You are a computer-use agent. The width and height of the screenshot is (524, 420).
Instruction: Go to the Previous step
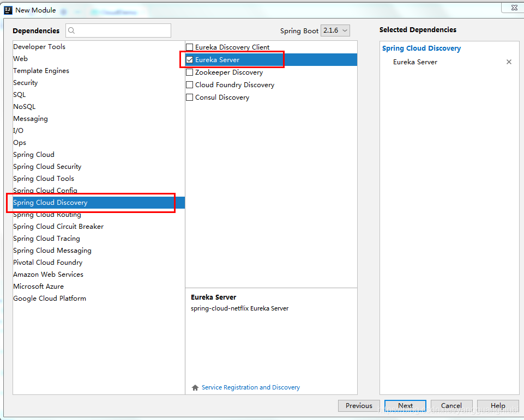click(359, 406)
